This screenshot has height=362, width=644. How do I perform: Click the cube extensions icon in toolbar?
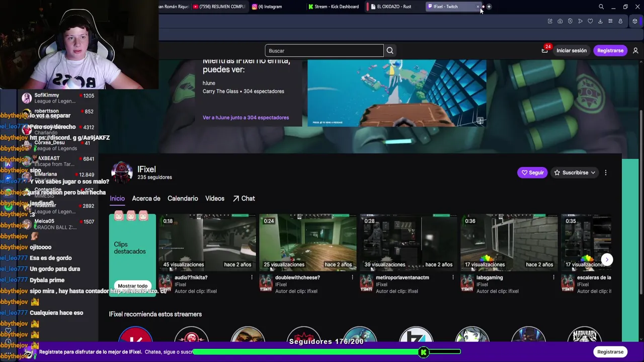click(x=635, y=21)
